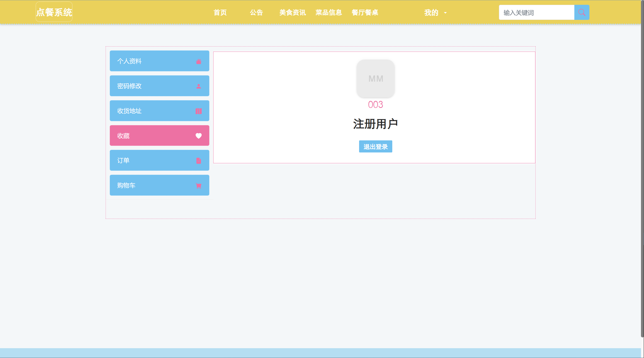
Task: Click the cart icon on 购物车
Action: [198, 186]
